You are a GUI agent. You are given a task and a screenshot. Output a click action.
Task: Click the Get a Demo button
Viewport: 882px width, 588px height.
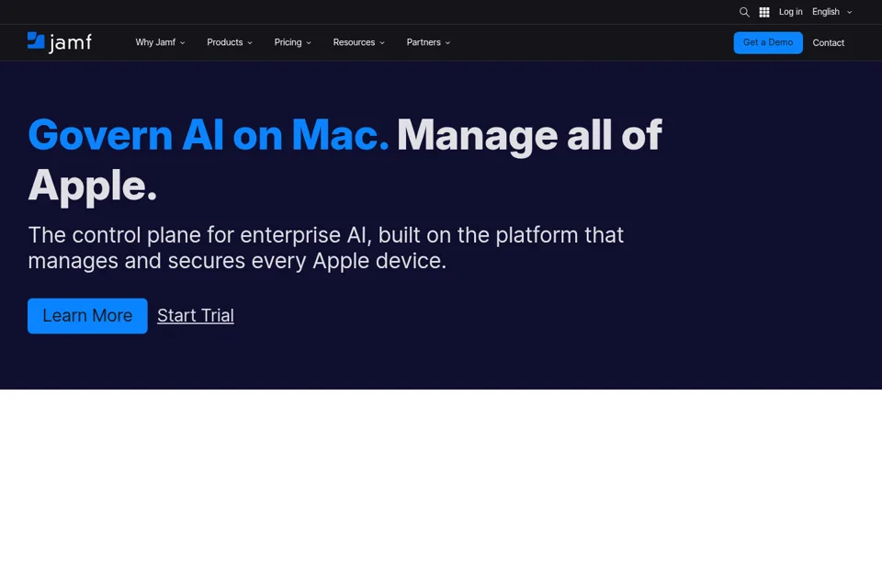point(768,43)
